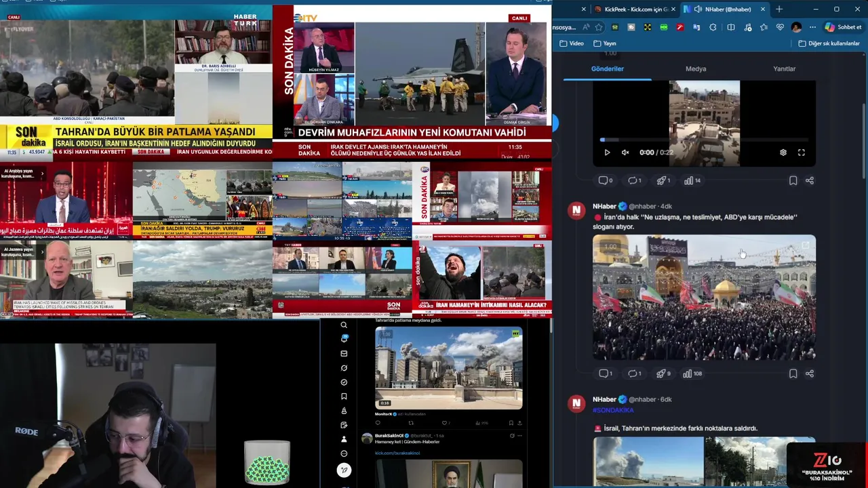Reply to the İran'da halk slogan post
Viewport: 868px width, 488px height.
(606, 373)
